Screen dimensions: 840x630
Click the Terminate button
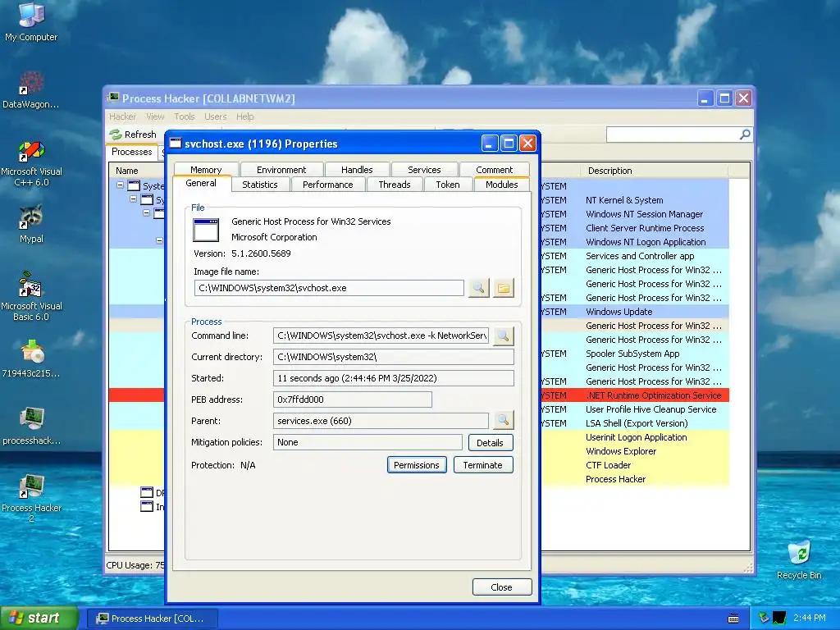coord(482,465)
